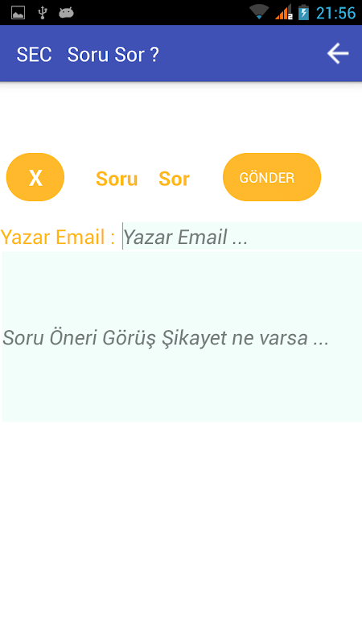
Task: Tap the orange 'Soru' heading word
Action: click(x=117, y=179)
